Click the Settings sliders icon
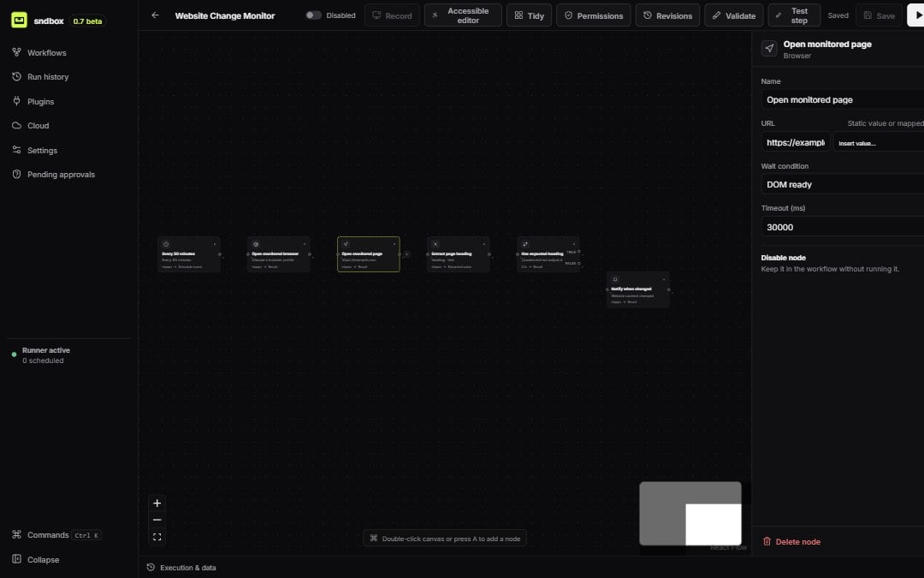 point(16,150)
